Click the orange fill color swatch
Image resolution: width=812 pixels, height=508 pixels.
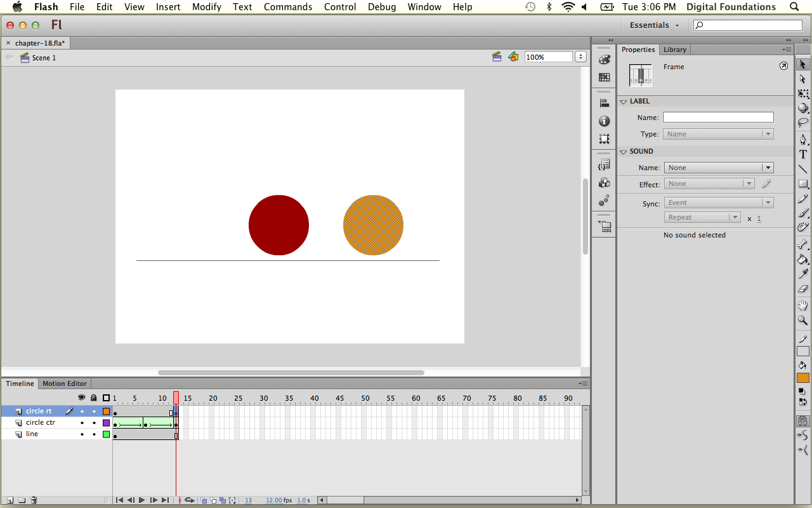pos(803,378)
